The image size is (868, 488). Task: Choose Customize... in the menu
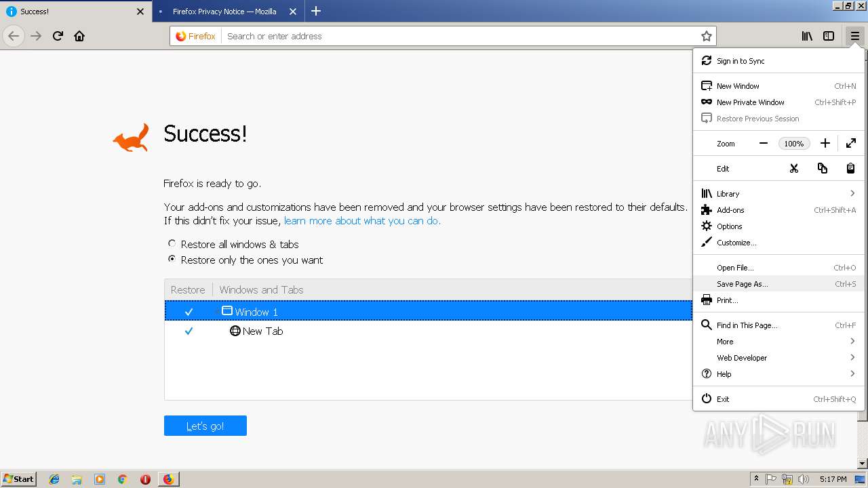click(778, 243)
